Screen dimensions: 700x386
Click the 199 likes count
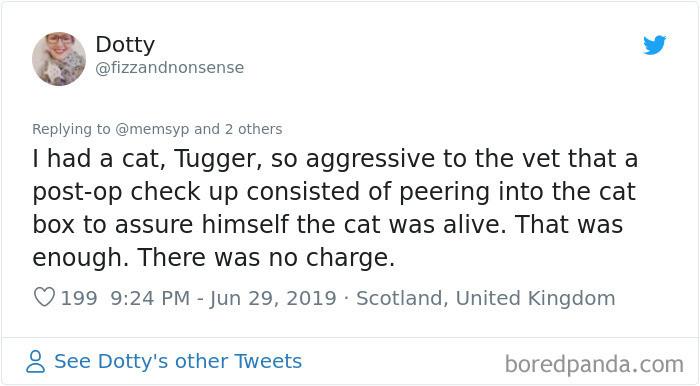(79, 298)
